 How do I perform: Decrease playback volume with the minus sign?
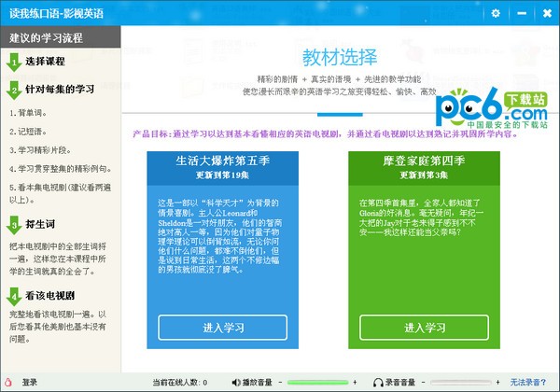[280, 383]
